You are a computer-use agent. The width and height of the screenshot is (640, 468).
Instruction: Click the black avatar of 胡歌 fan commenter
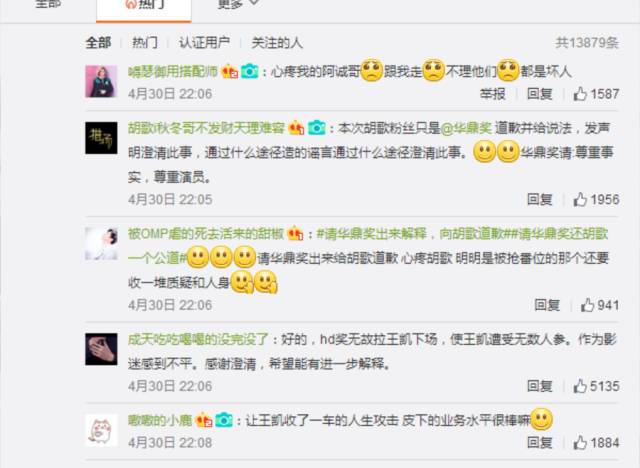point(101,138)
